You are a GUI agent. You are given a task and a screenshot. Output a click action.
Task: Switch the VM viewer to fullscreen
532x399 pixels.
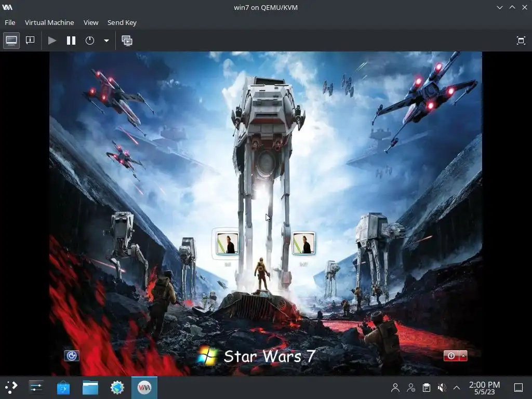(521, 41)
